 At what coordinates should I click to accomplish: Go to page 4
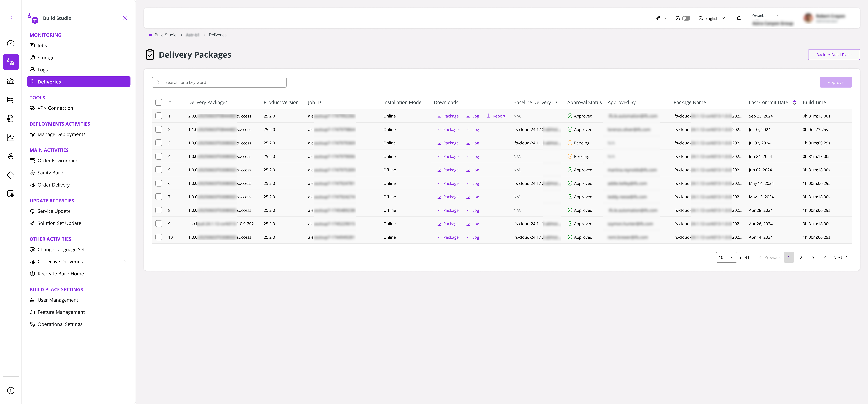click(825, 257)
